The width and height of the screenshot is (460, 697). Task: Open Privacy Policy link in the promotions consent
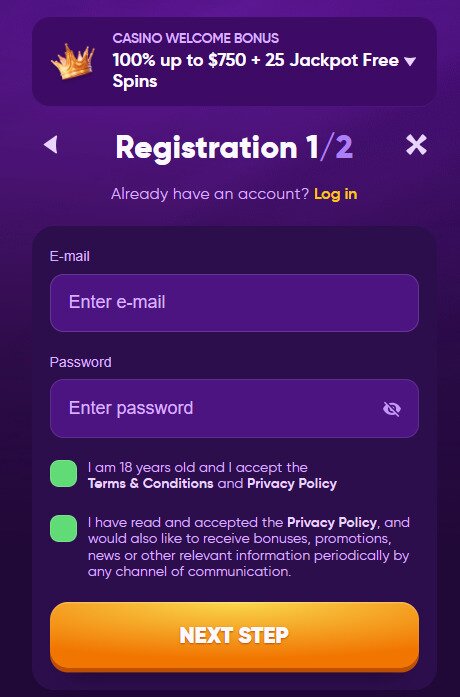click(332, 522)
